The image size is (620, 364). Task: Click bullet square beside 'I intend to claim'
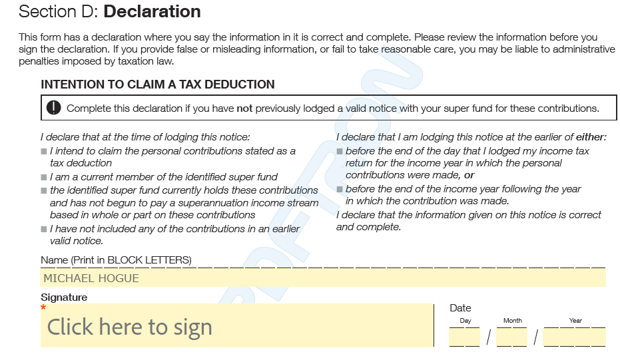click(x=44, y=152)
